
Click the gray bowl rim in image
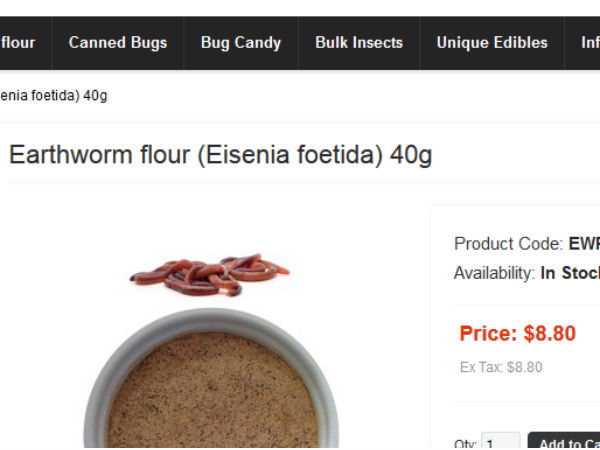coord(210,319)
